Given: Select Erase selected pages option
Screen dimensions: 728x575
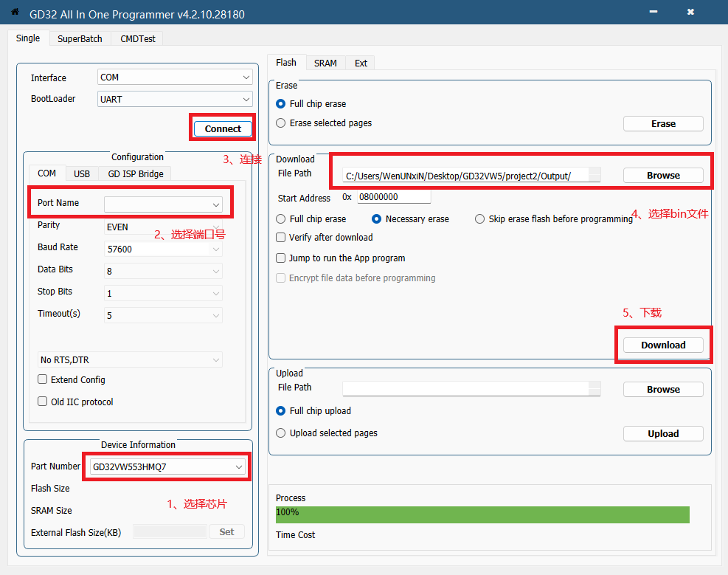Looking at the screenshot, I should coord(324,123).
